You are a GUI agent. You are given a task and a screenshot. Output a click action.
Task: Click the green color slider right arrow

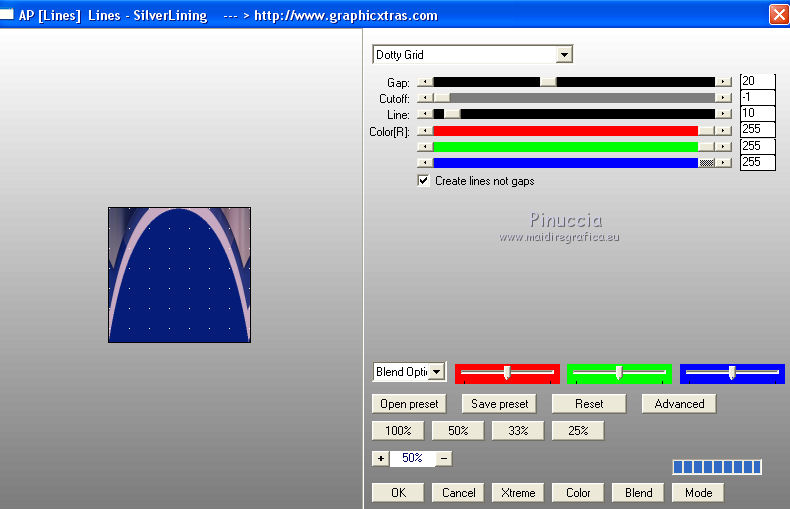pos(723,147)
